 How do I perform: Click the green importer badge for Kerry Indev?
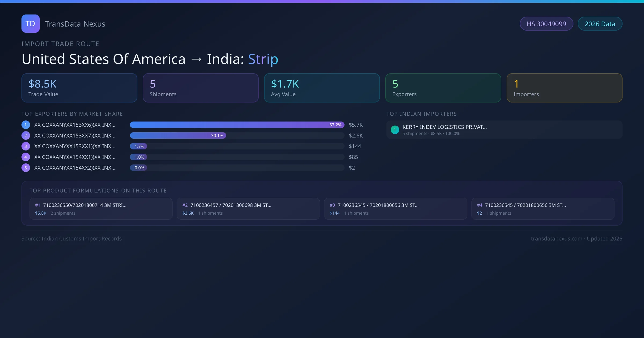coord(395,130)
